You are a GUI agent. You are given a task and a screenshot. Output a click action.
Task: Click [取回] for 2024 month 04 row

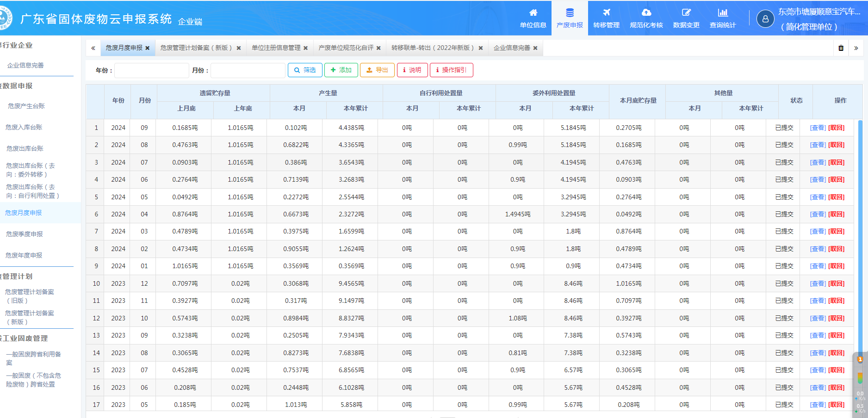tap(836, 215)
